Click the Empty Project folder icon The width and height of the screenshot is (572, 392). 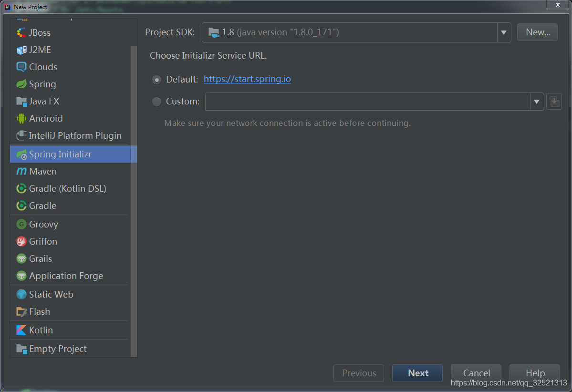[21, 349]
